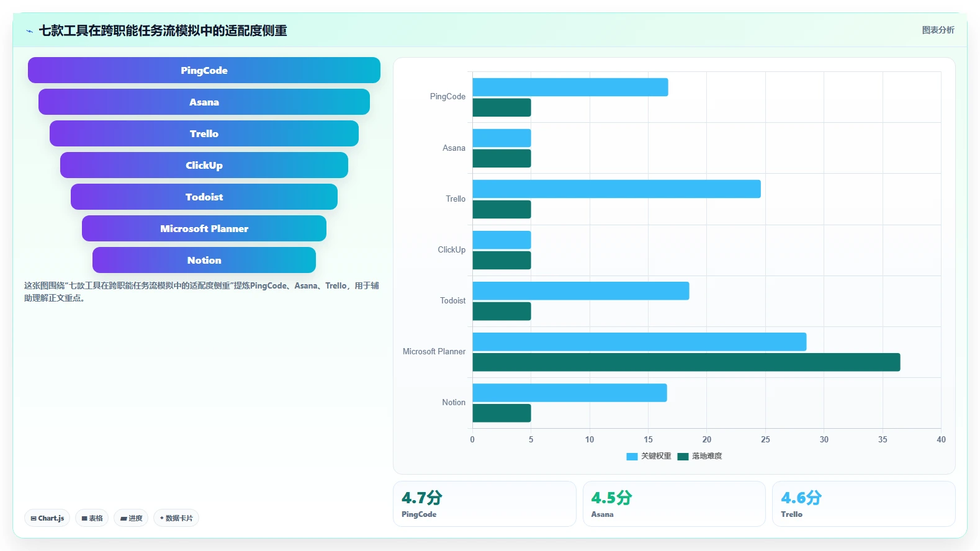Click Trello's light blue bar
The height and width of the screenshot is (551, 980).
point(617,189)
